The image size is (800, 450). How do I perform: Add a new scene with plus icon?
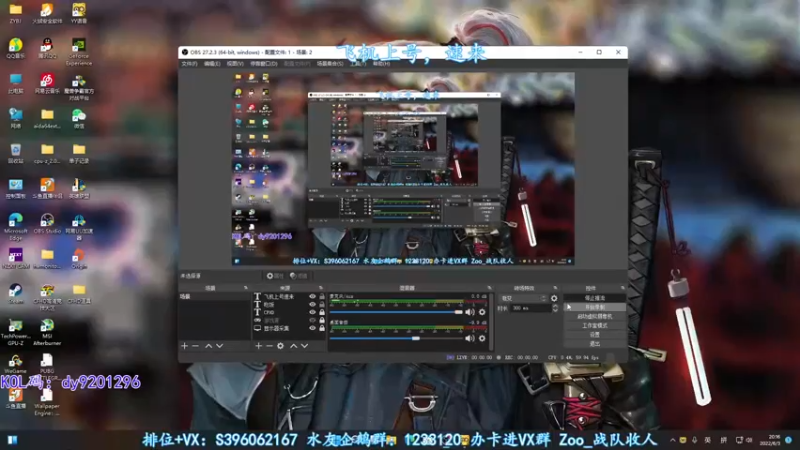185,346
